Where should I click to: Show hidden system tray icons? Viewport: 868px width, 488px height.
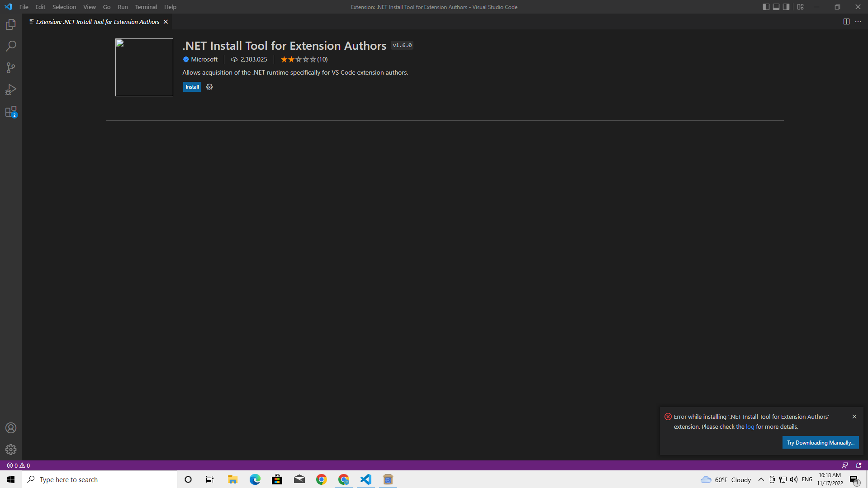761,479
